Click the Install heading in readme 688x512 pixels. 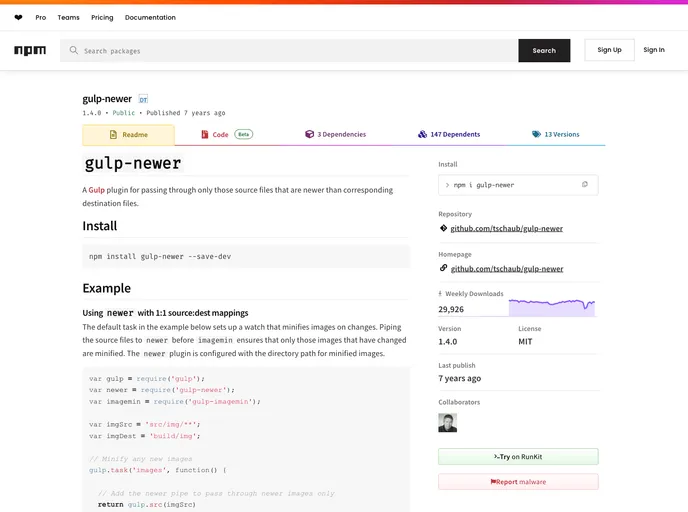100,226
